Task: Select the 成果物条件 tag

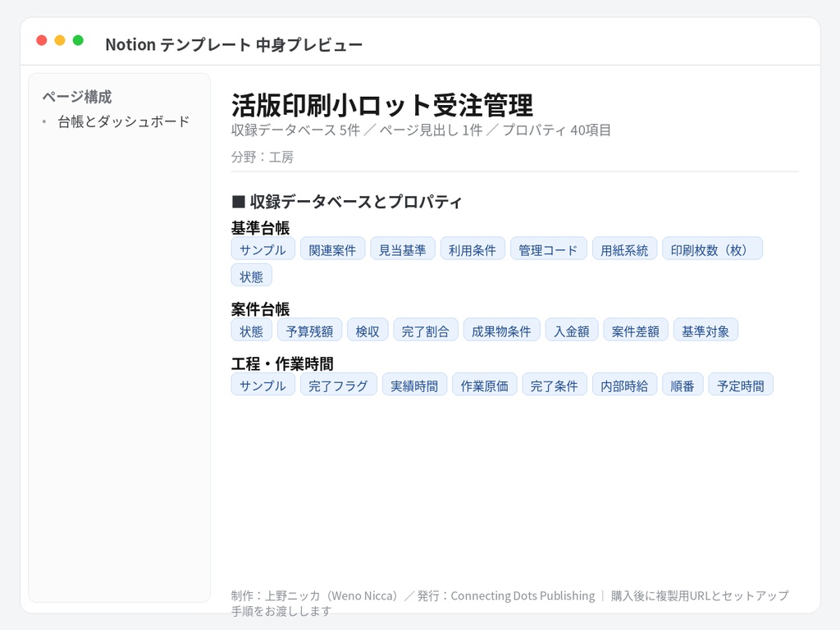Action: click(x=502, y=330)
